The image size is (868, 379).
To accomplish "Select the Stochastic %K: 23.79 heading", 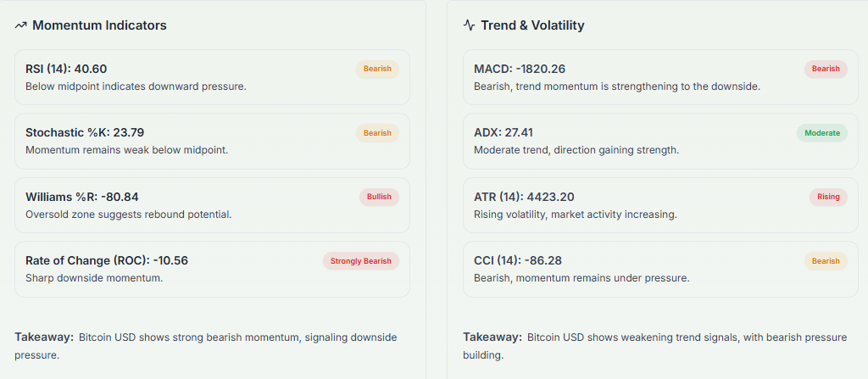I will pos(85,132).
